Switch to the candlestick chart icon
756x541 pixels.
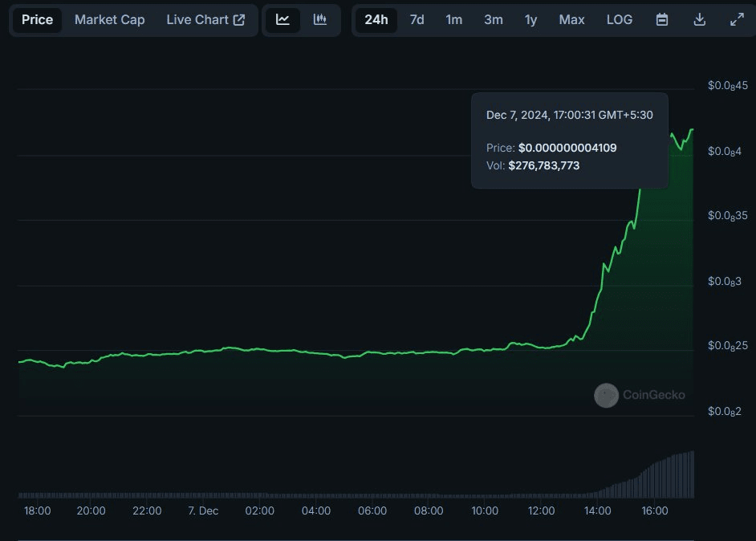319,20
